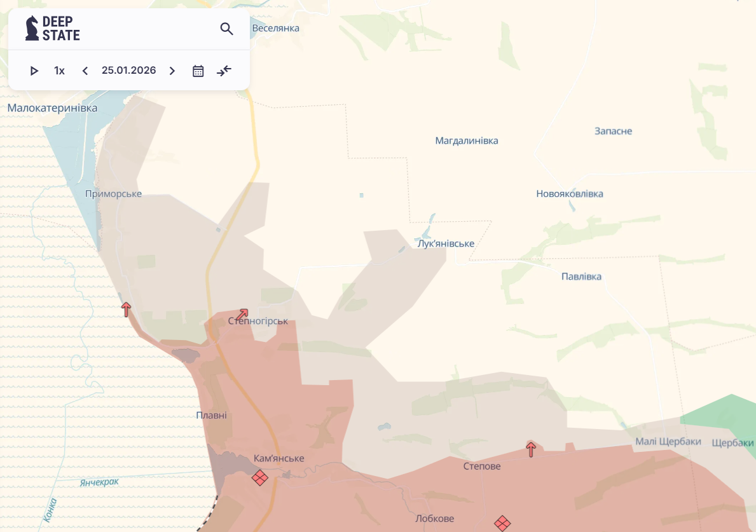Click the attack arrow near Приморське
This screenshot has height=532, width=756.
(x=126, y=310)
